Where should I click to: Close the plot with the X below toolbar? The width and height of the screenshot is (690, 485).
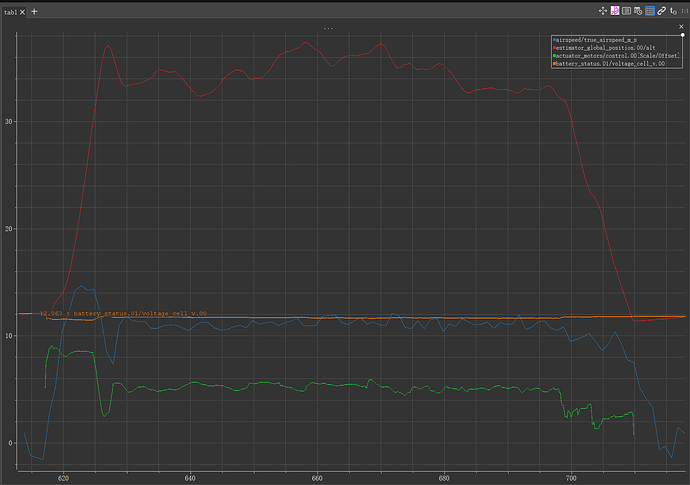[x=682, y=27]
